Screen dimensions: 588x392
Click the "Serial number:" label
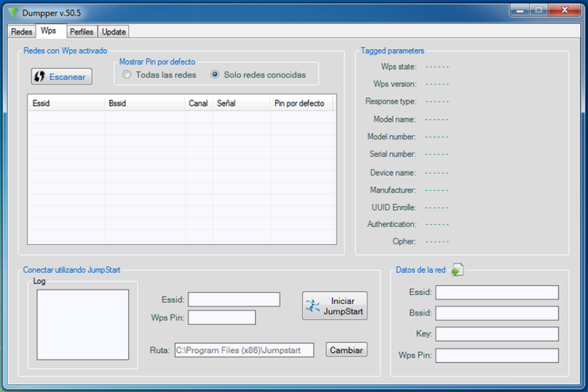pos(393,154)
